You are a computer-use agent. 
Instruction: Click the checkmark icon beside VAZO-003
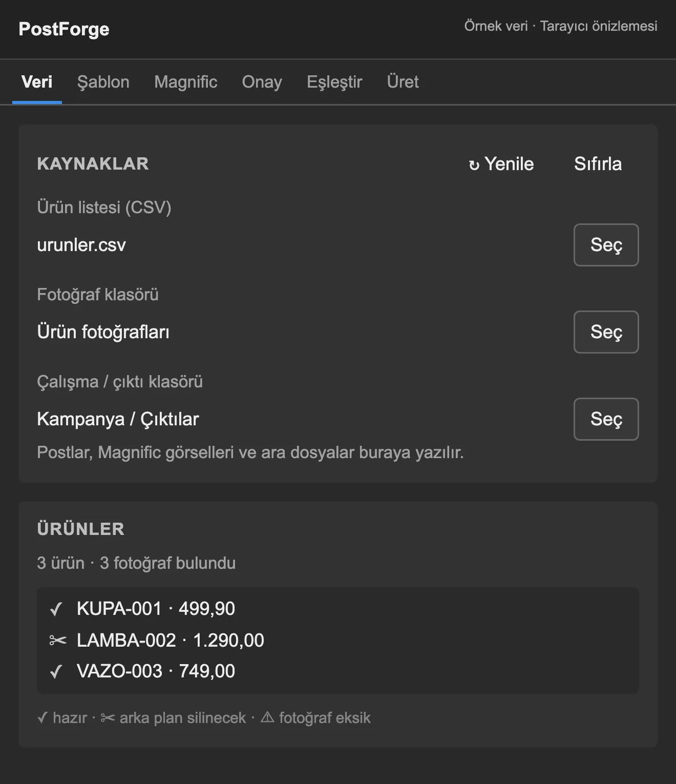point(56,671)
